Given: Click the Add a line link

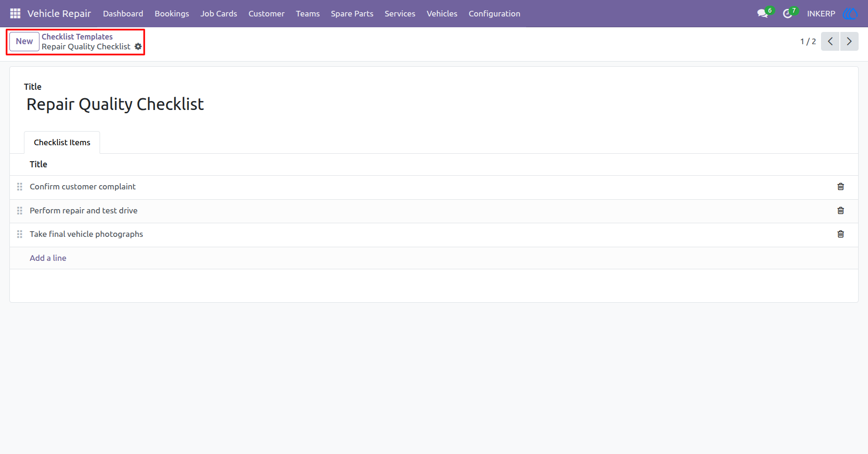Looking at the screenshot, I should (48, 258).
